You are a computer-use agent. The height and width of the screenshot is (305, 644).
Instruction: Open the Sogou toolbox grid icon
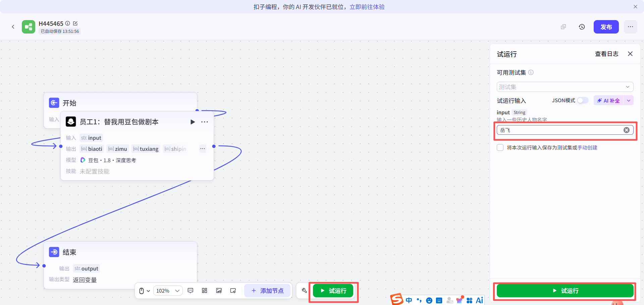click(x=470, y=300)
